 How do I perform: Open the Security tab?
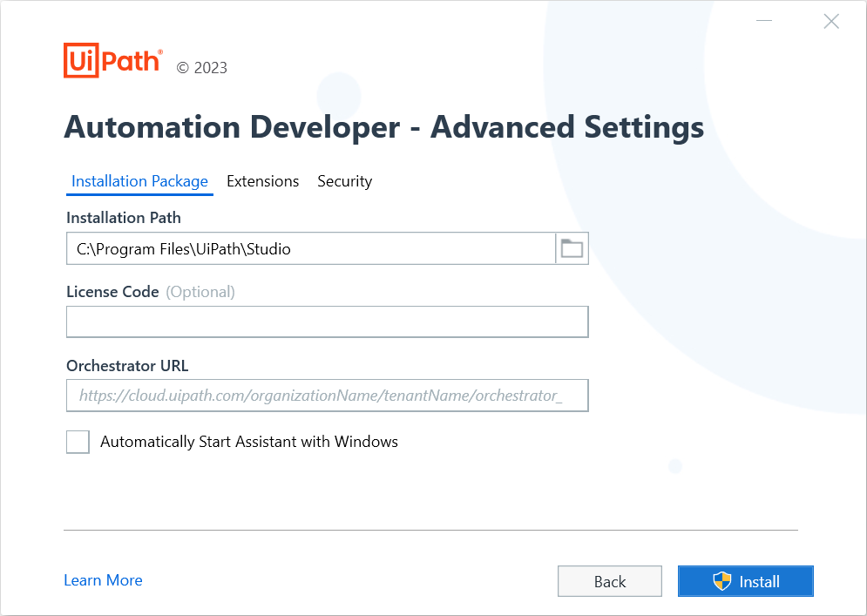(x=344, y=181)
